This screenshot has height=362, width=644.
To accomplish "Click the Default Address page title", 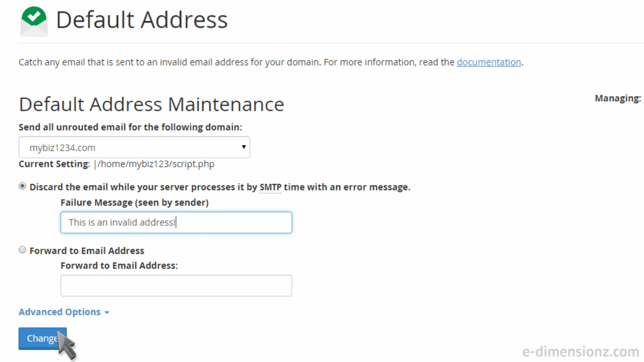I will pyautogui.click(x=142, y=20).
